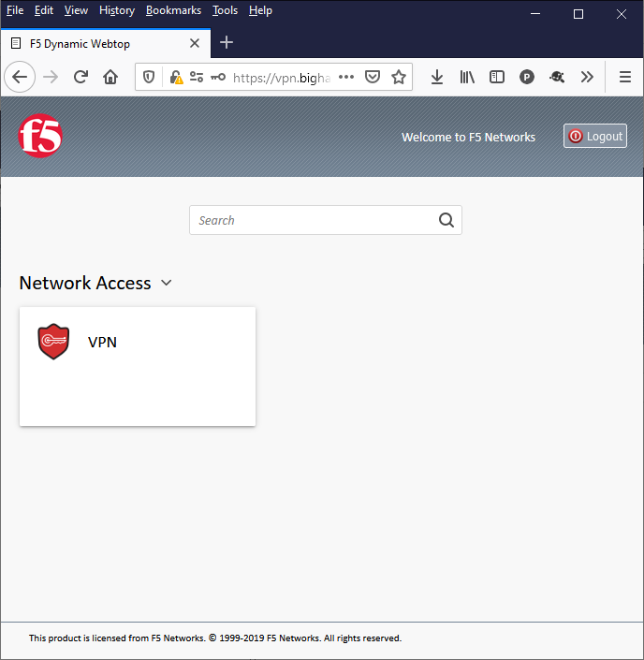
Task: Open a new browser tab
Action: (x=227, y=42)
